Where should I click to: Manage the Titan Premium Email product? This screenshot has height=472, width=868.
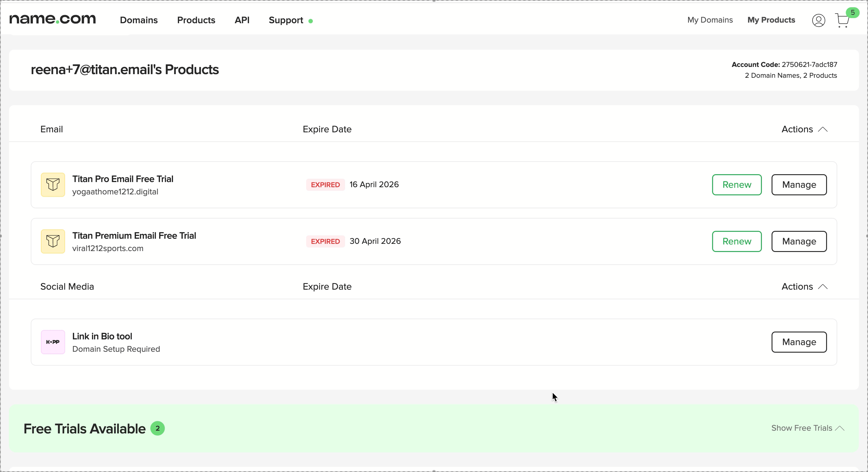pyautogui.click(x=799, y=241)
